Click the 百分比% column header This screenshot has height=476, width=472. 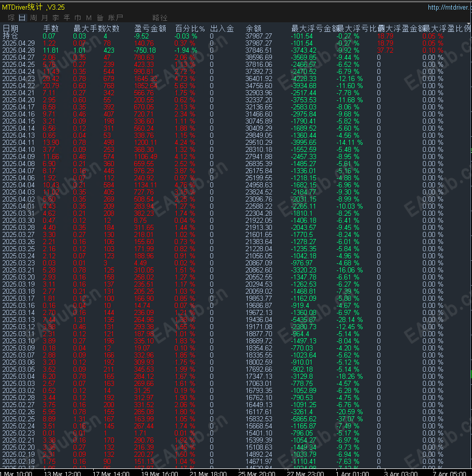coord(190,28)
